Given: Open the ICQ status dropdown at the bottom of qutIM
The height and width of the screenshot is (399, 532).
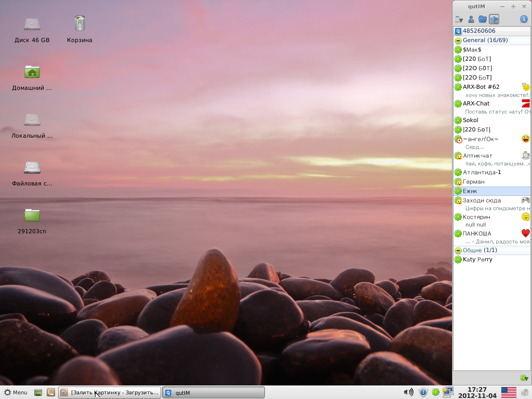Looking at the screenshot, I should coord(524,378).
